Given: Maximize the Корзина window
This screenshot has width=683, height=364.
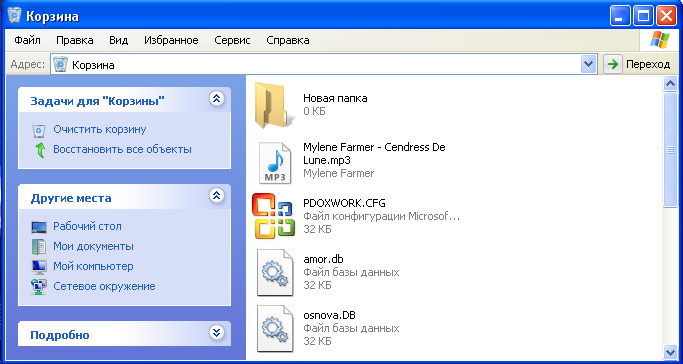Looking at the screenshot, I should click(643, 16).
